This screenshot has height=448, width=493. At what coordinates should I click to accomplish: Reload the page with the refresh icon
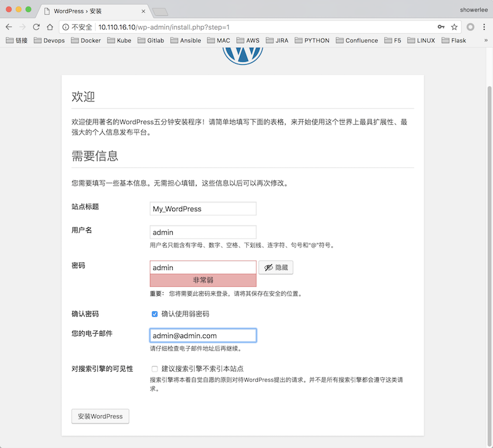[x=36, y=27]
